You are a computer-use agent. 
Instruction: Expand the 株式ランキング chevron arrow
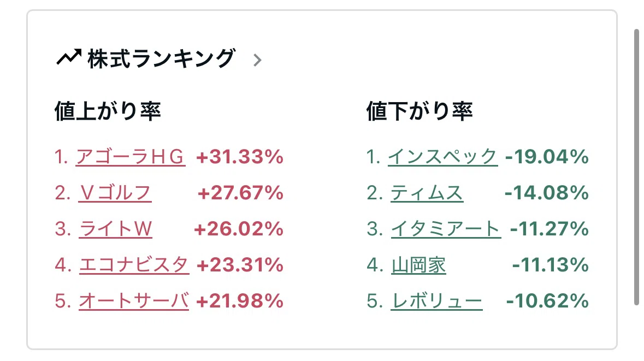point(257,60)
